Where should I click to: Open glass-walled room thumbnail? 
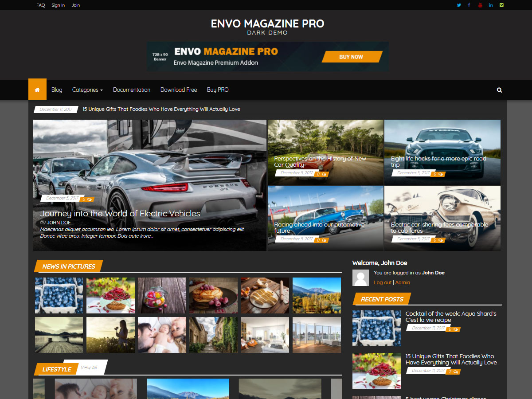coord(317,335)
